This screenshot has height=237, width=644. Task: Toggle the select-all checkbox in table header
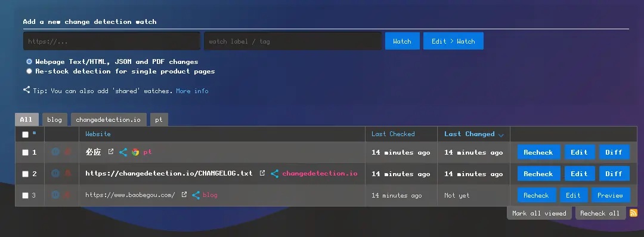click(x=26, y=134)
